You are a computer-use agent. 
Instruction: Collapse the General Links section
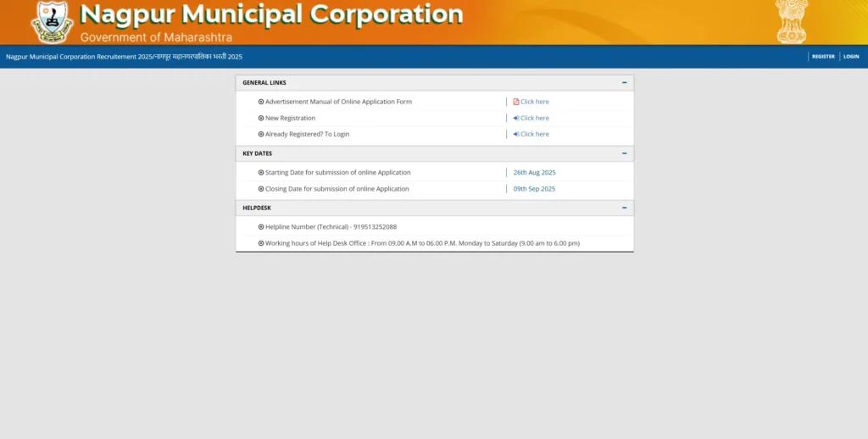[x=625, y=83]
